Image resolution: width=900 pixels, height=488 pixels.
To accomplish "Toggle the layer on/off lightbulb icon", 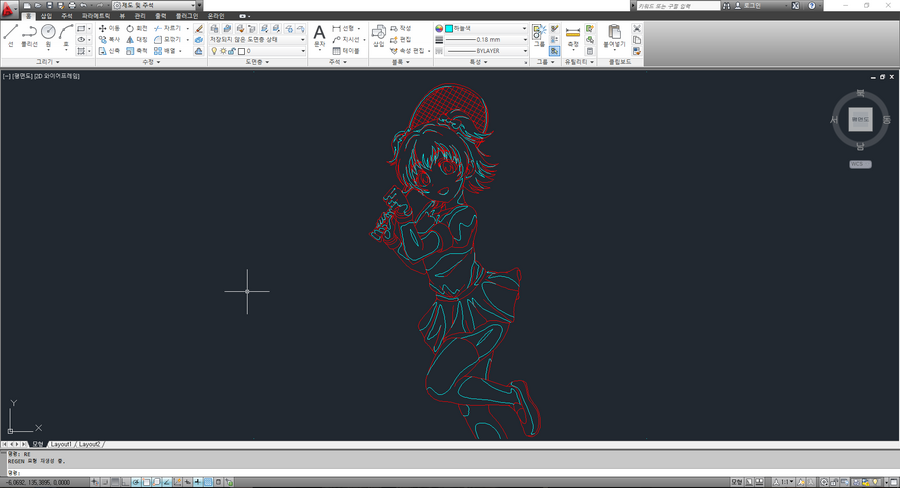I will point(214,51).
